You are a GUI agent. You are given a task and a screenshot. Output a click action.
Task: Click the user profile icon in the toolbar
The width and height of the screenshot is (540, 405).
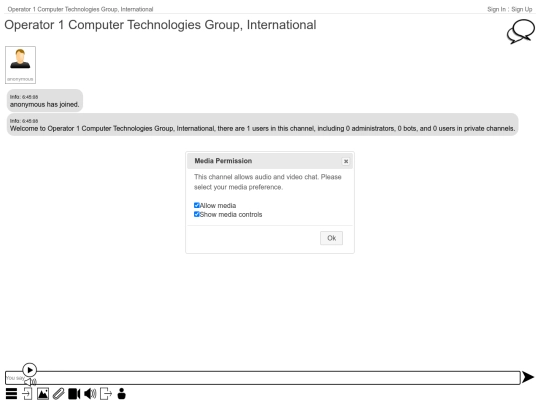coord(122,394)
